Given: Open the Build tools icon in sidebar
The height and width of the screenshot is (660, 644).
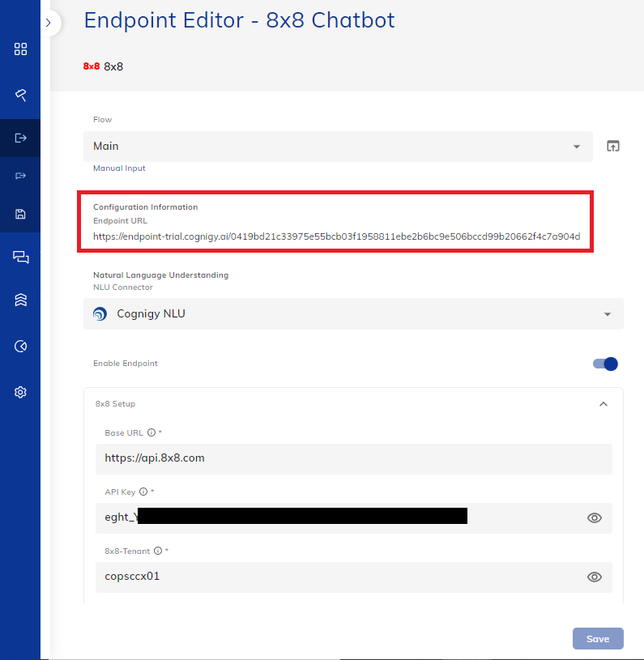Looking at the screenshot, I should coord(20,95).
